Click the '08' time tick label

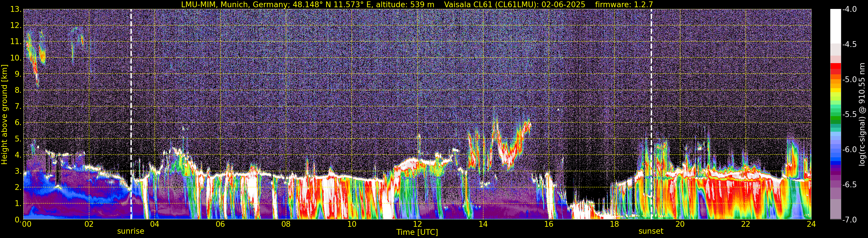tap(286, 224)
